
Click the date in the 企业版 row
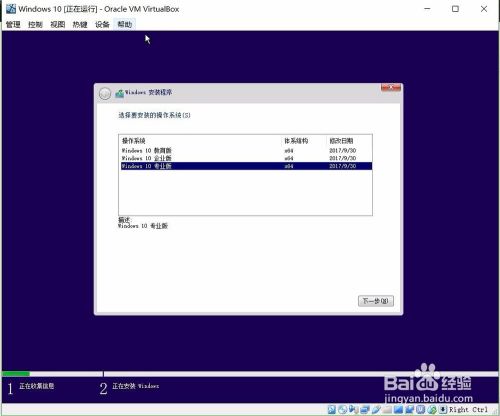coord(342,158)
